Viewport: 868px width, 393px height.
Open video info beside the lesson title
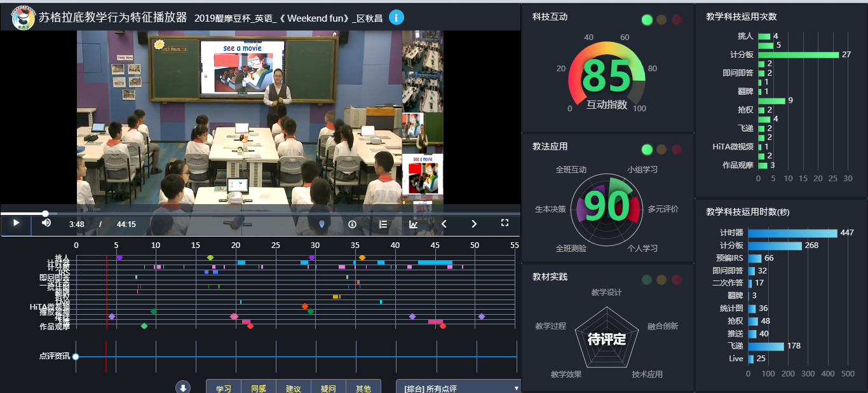coord(397,18)
